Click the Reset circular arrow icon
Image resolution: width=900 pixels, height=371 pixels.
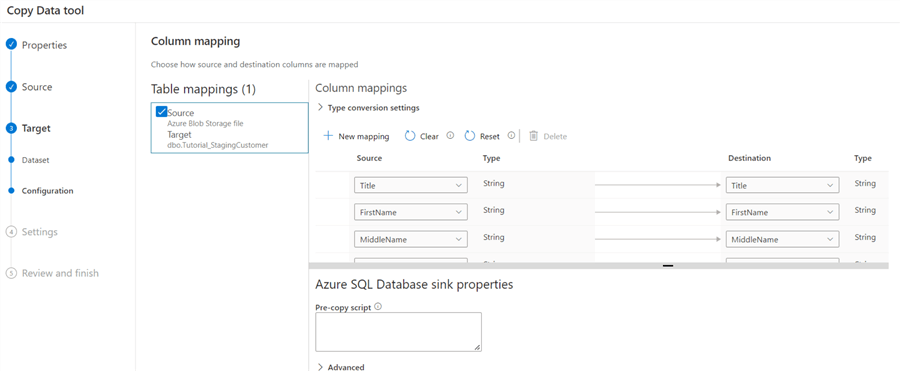(x=470, y=136)
